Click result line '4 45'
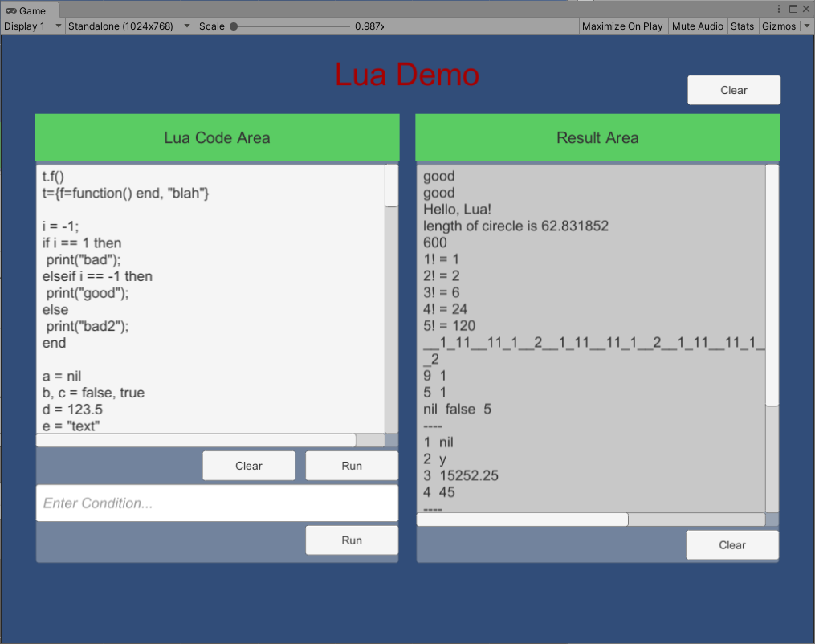The height and width of the screenshot is (644, 815). (438, 492)
